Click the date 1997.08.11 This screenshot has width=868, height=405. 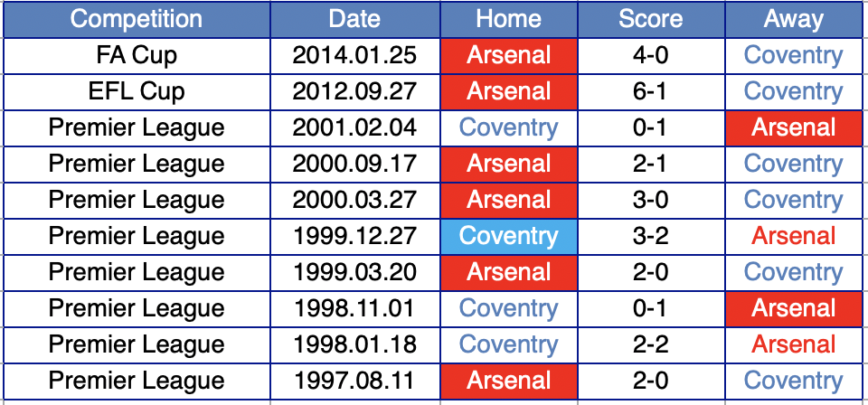pyautogui.click(x=354, y=381)
